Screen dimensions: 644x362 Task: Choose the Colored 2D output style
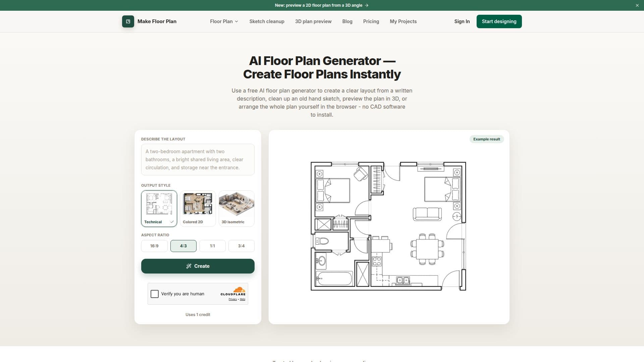[198, 208]
